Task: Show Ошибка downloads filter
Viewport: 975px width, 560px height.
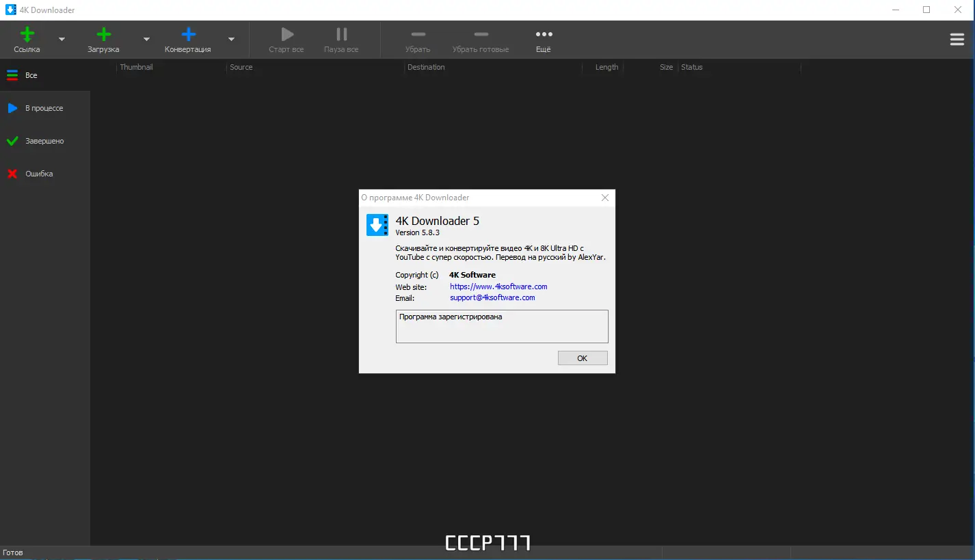Action: click(45, 174)
